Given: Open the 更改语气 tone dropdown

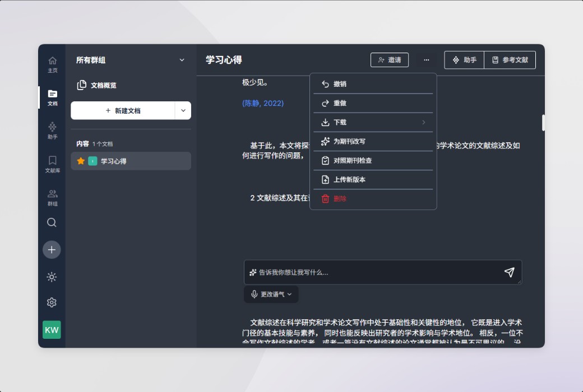Looking at the screenshot, I should click(x=271, y=294).
